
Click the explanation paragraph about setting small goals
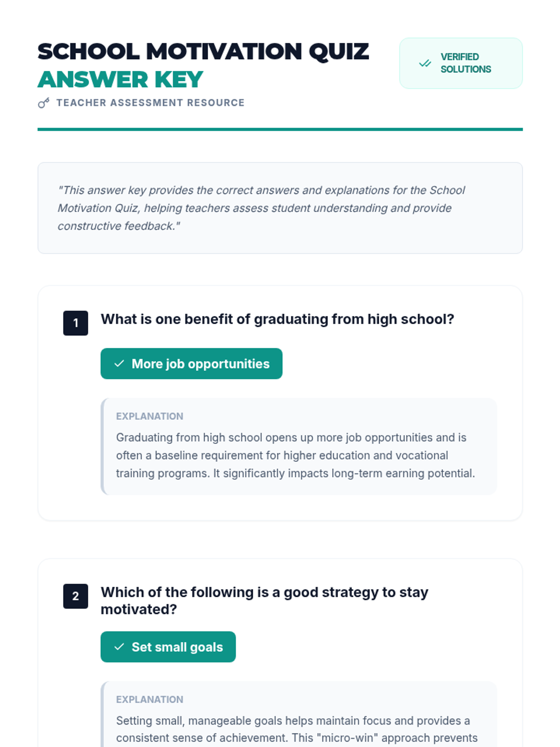click(x=296, y=729)
